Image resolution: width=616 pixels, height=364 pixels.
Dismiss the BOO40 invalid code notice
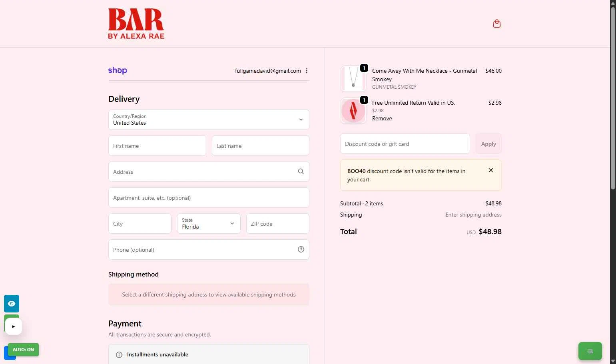coord(490,170)
